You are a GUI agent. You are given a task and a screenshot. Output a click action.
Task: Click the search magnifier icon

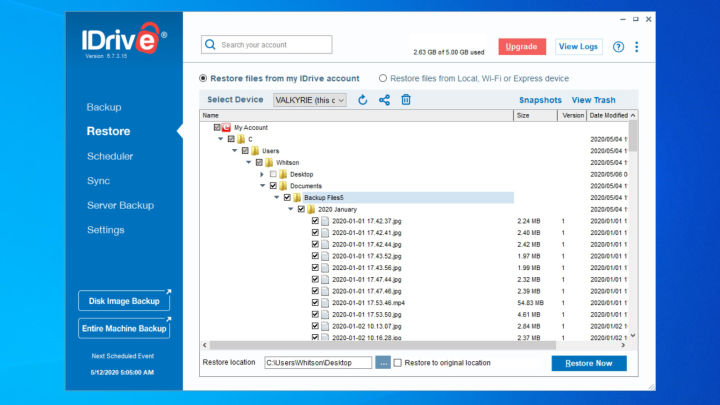[x=210, y=45]
